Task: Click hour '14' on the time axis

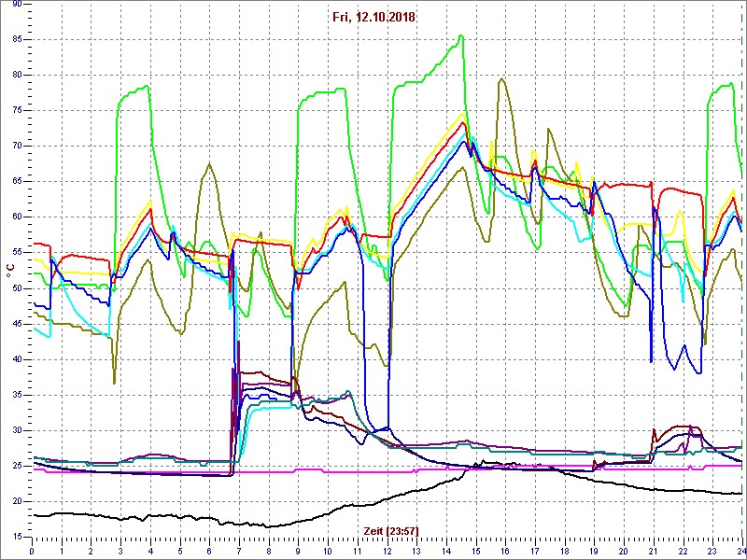Action: pos(446,552)
